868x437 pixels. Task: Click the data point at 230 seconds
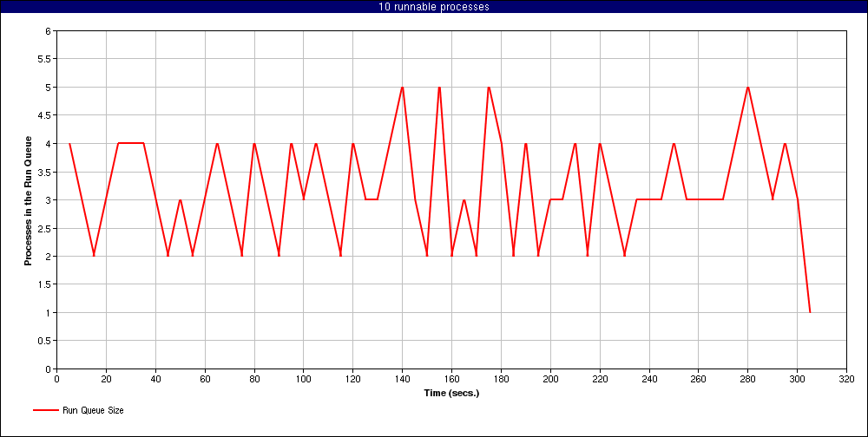(624, 256)
